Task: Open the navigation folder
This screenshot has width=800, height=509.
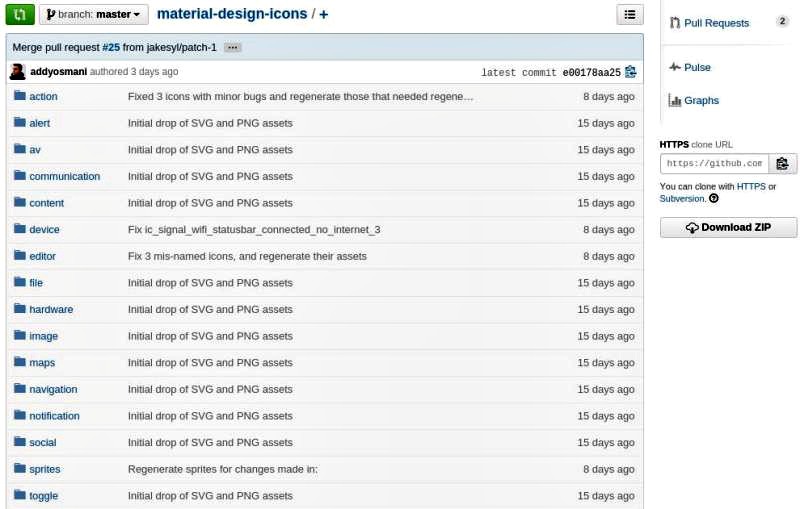Action: 53,389
